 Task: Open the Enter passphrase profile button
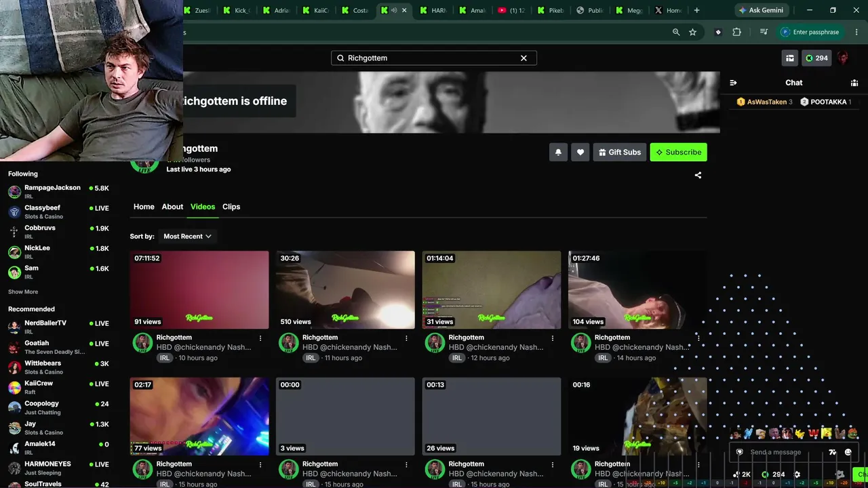point(810,32)
